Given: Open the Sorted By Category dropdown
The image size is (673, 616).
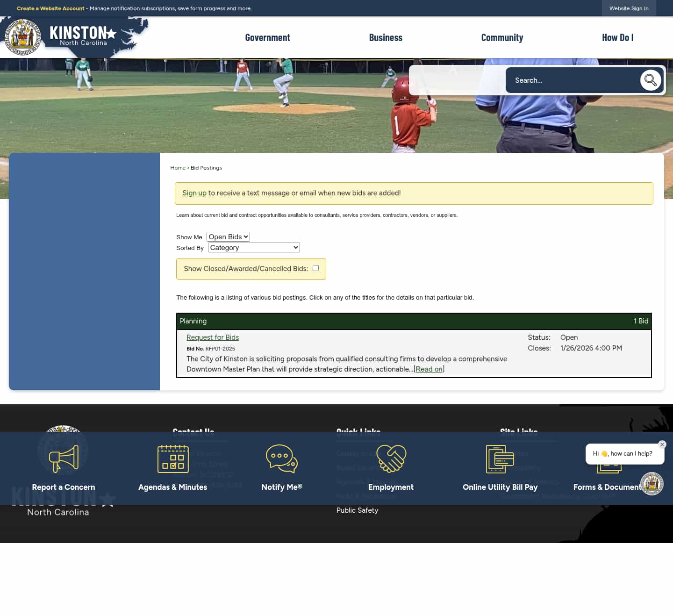Looking at the screenshot, I should (x=253, y=247).
